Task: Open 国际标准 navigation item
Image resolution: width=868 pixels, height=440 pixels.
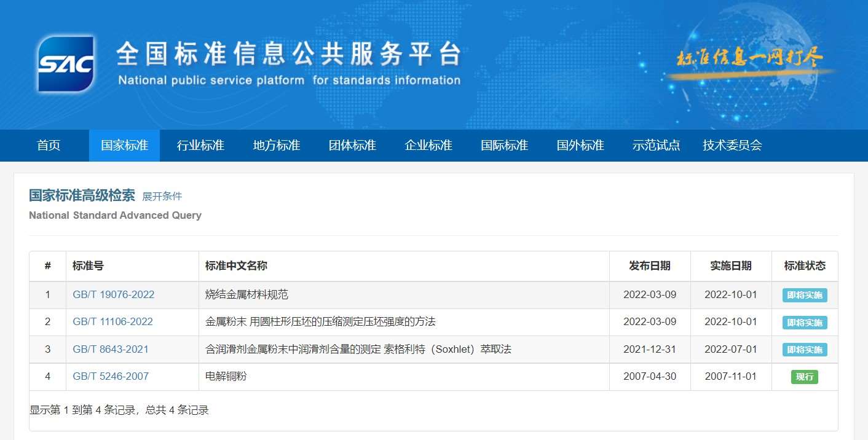Action: pyautogui.click(x=504, y=146)
